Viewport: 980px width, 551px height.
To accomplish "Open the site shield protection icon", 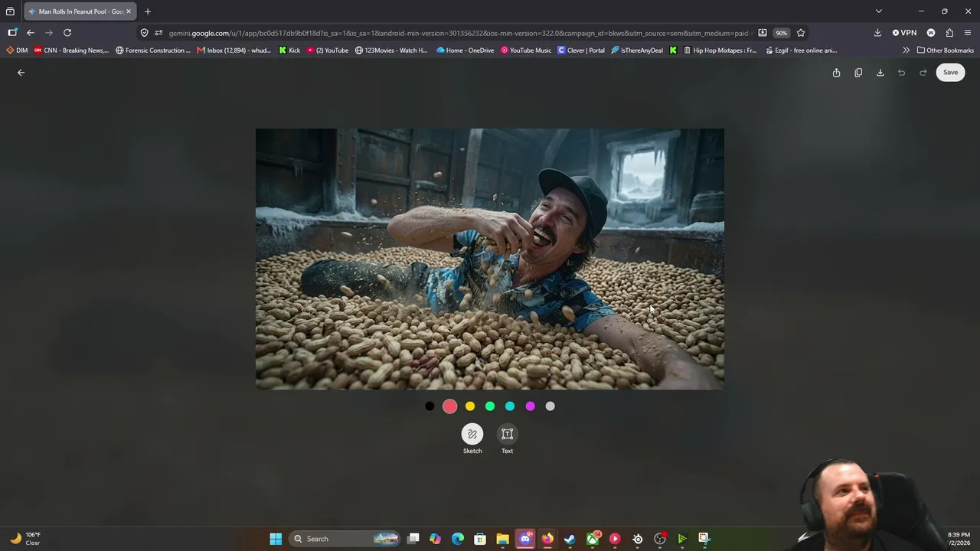I will [x=144, y=33].
